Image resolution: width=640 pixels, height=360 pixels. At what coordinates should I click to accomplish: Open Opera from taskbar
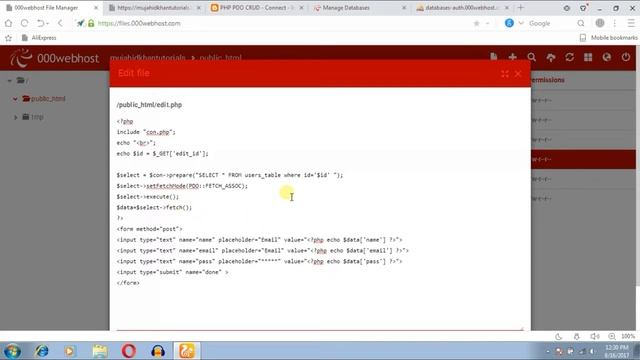coord(129,351)
